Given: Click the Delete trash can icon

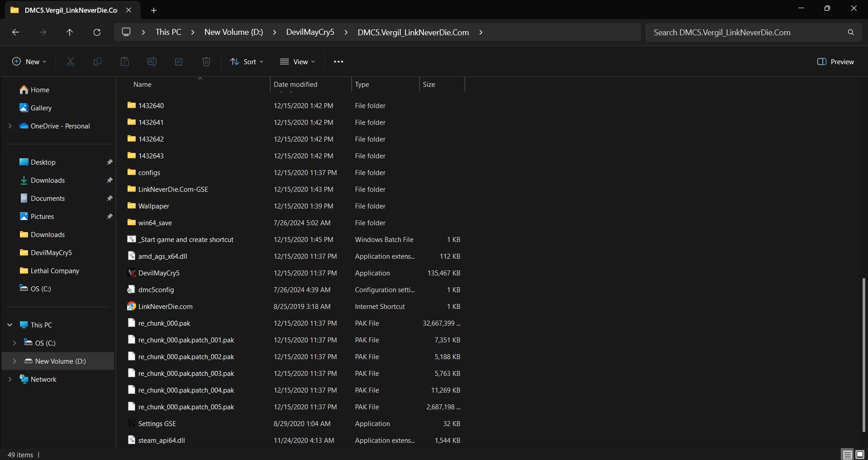Looking at the screenshot, I should click(x=206, y=62).
